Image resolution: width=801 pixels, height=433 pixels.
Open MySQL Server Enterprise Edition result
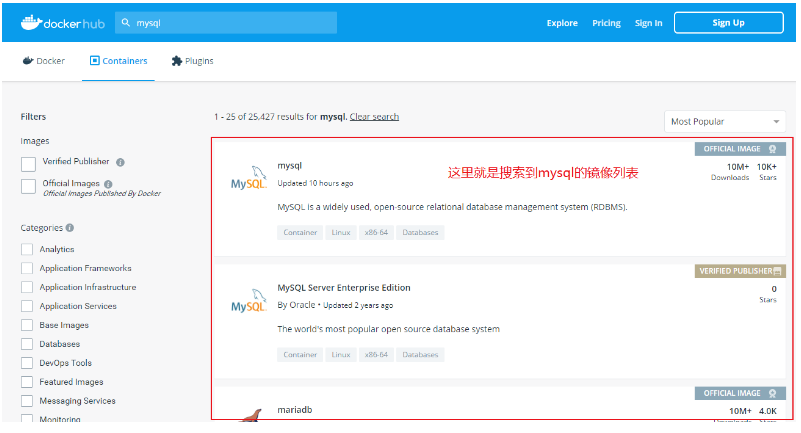344,287
